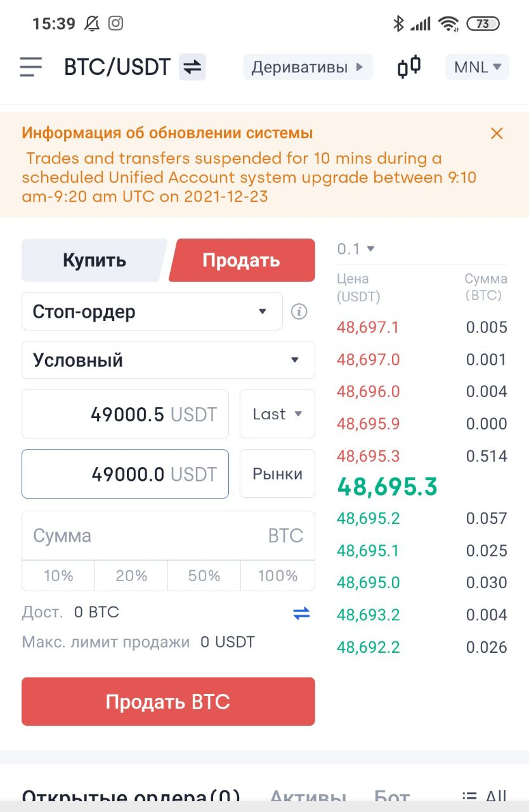Toggle the Рынки market price button

click(277, 474)
